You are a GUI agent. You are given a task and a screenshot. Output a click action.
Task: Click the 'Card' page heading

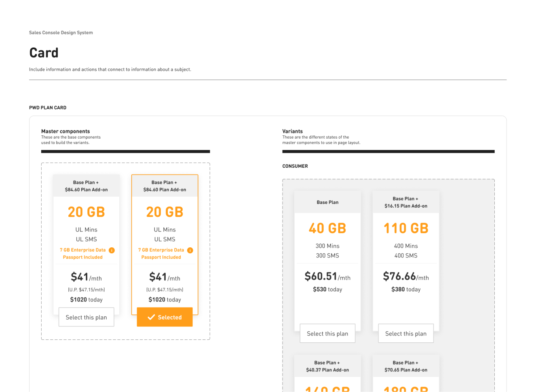tap(44, 53)
